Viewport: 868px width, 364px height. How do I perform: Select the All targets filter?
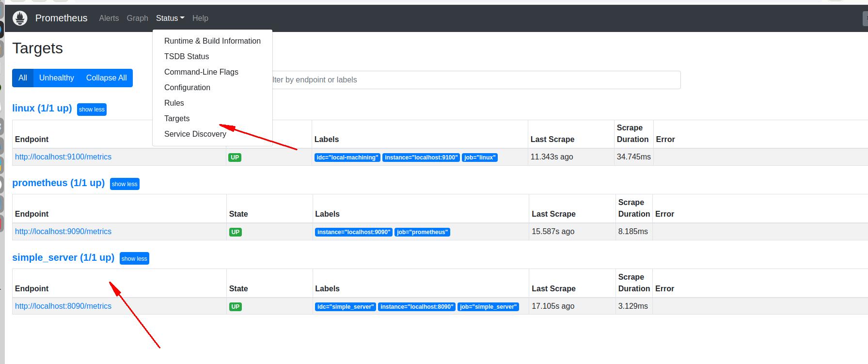[x=23, y=78]
